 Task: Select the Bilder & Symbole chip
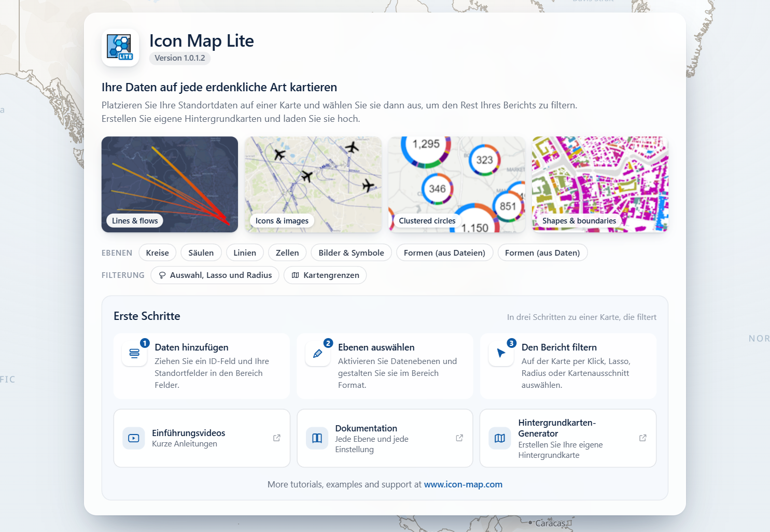pyautogui.click(x=352, y=253)
